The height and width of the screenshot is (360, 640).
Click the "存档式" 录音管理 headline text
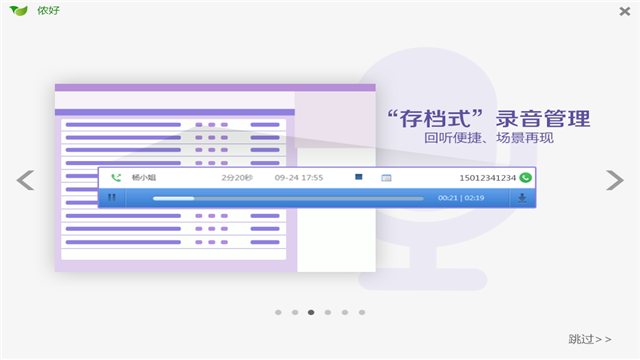pyautogui.click(x=489, y=118)
